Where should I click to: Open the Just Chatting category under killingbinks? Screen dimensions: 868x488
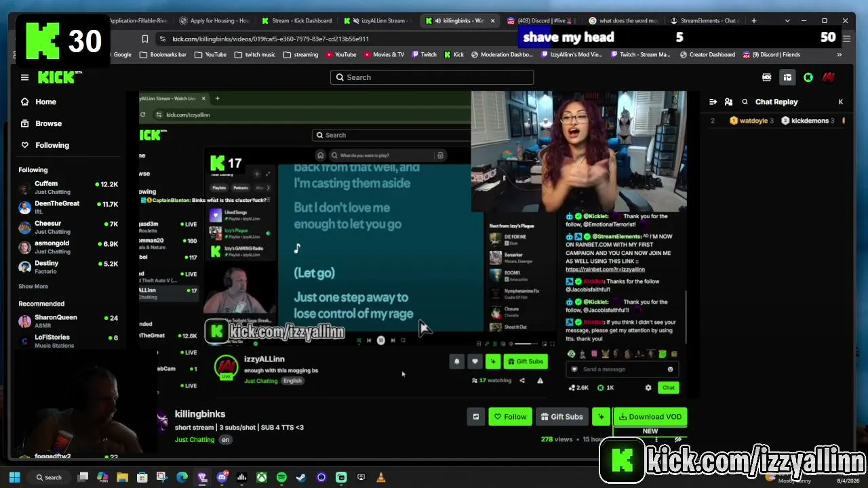pos(195,439)
